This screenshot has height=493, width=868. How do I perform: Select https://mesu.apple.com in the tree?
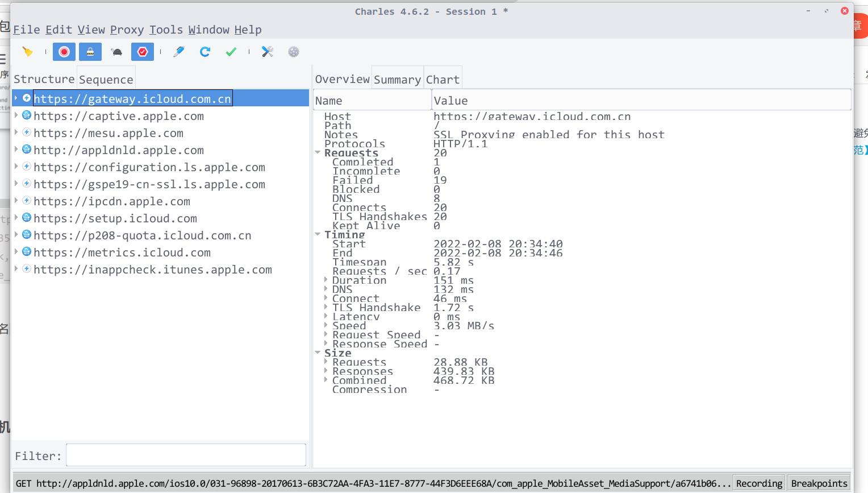click(108, 133)
